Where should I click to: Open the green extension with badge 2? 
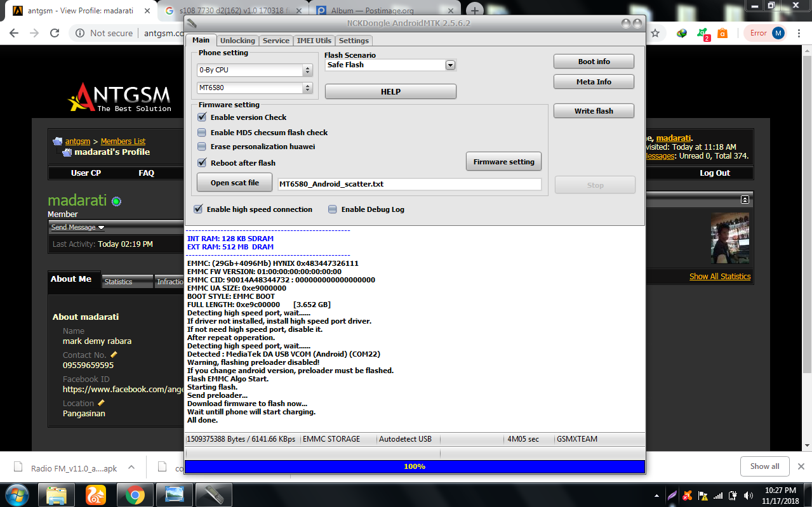click(703, 34)
